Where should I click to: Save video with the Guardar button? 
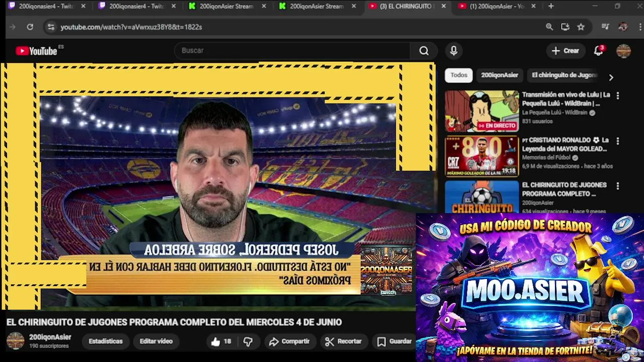394,341
